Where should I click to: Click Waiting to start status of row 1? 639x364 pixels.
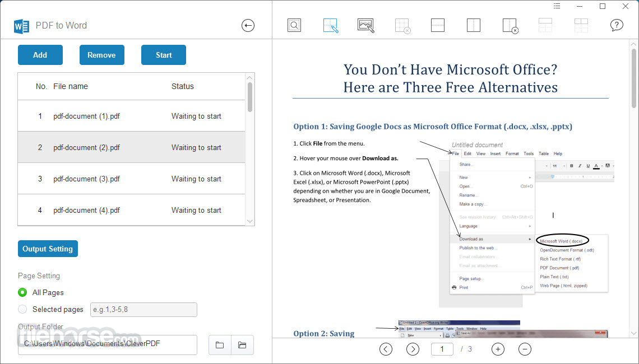(x=196, y=116)
